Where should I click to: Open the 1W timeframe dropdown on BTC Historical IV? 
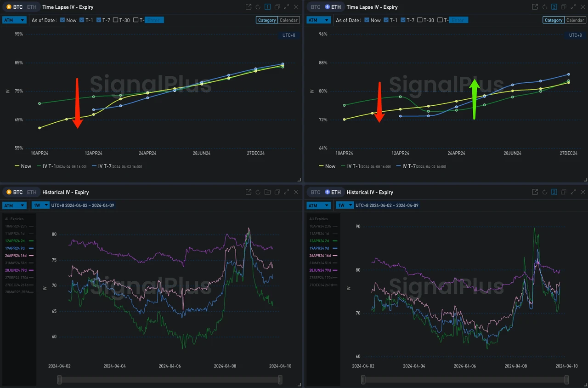[x=40, y=205]
